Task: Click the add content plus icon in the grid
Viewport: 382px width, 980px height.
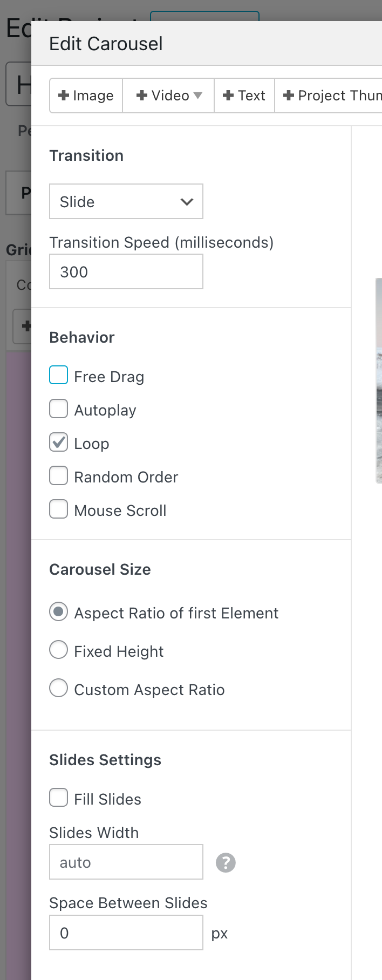Action: [25, 326]
